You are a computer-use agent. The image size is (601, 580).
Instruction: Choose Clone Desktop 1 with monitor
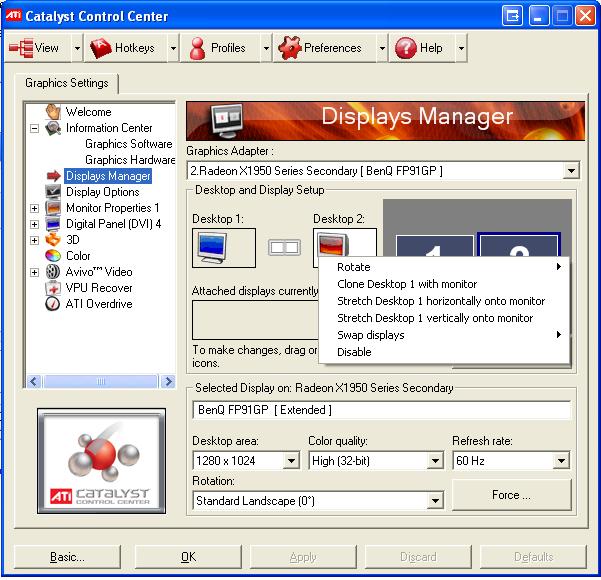point(444,284)
